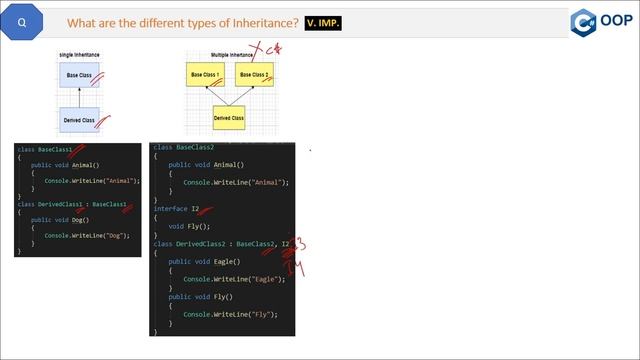Click the yellow Derived Class box
Image resolution: width=640 pixels, height=360 pixels.
coord(229,118)
